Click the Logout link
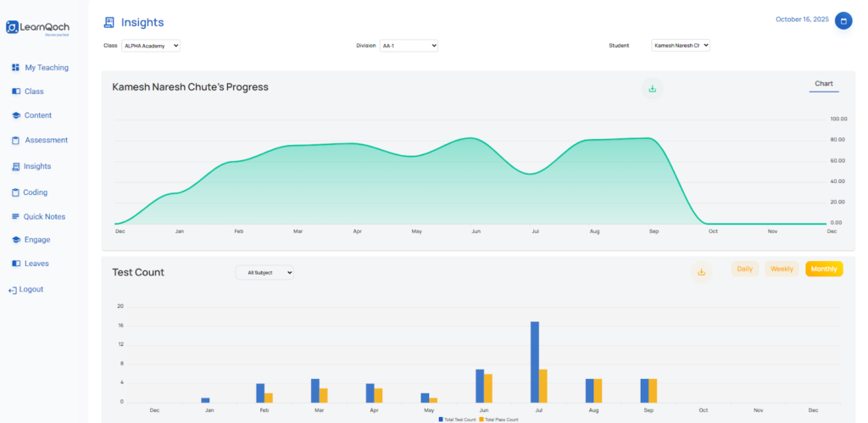Viewport: 868px width, 423px height. [x=31, y=290]
